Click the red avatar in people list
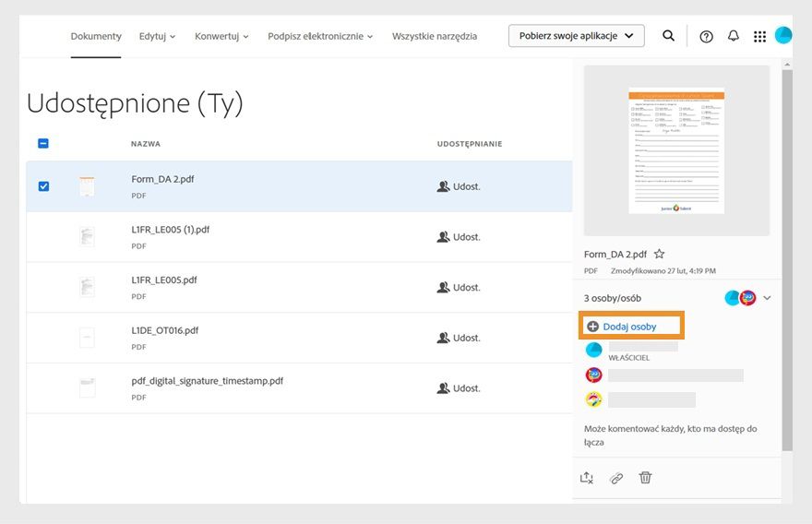Image resolution: width=812 pixels, height=524 pixels. coord(593,375)
